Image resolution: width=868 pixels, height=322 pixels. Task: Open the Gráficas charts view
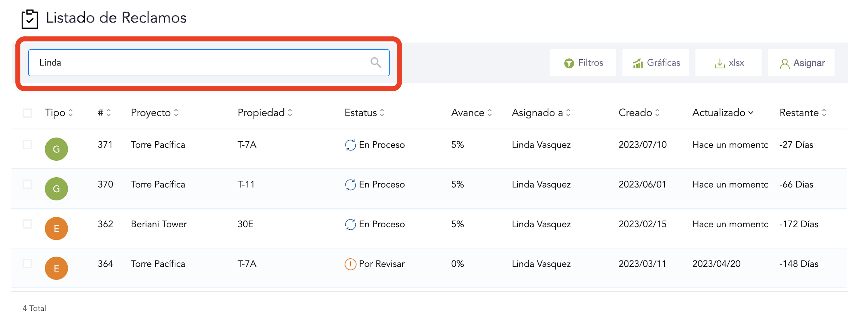point(656,63)
